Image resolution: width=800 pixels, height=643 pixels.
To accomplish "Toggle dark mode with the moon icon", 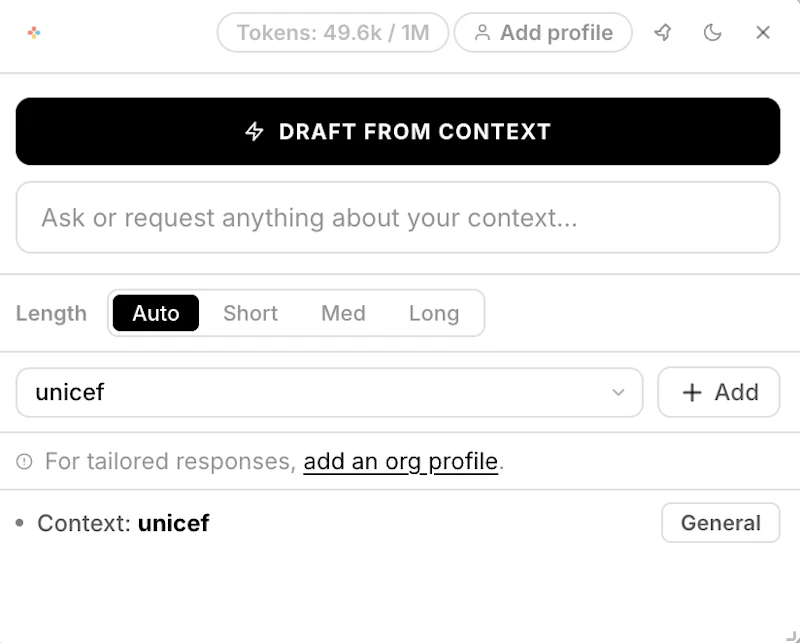I will tap(712, 32).
